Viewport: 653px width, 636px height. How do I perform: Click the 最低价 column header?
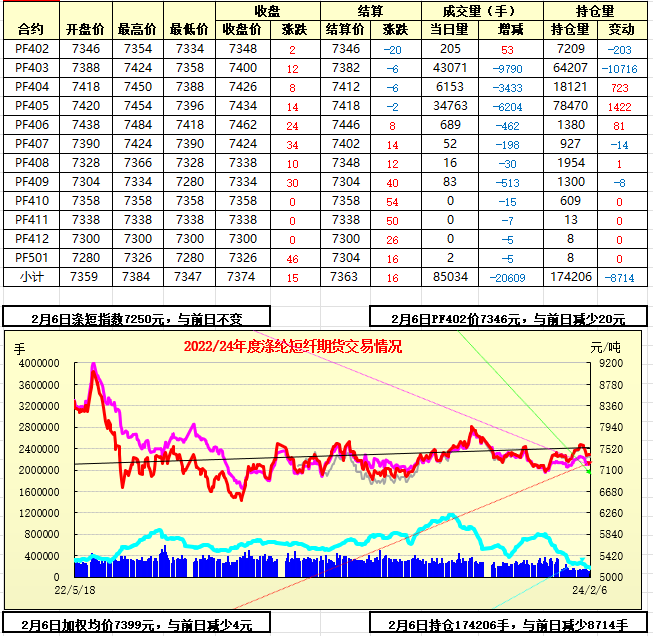pyautogui.click(x=188, y=29)
